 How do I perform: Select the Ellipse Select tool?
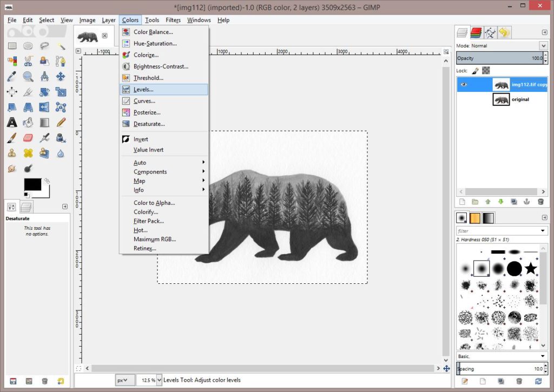pos(28,46)
